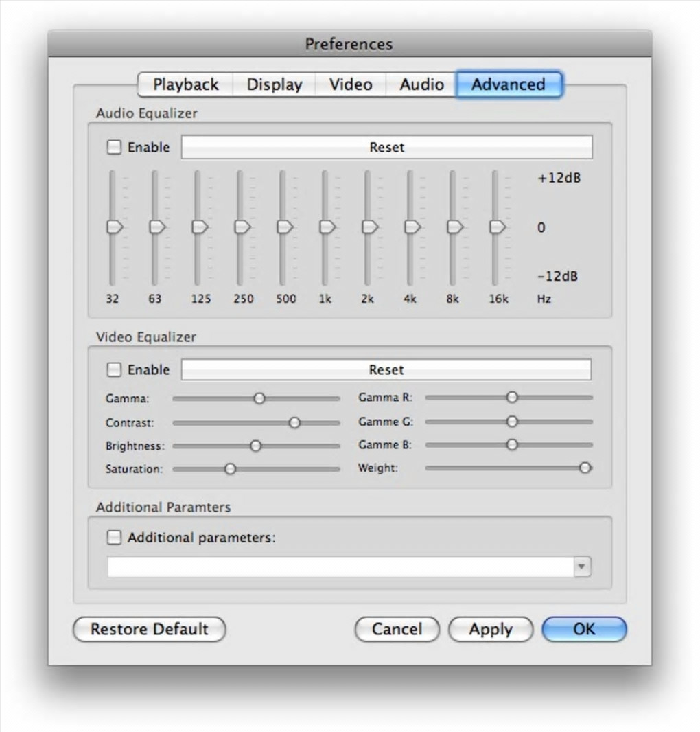Click the additional parameters text field
The width and height of the screenshot is (700, 732).
click(x=340, y=567)
